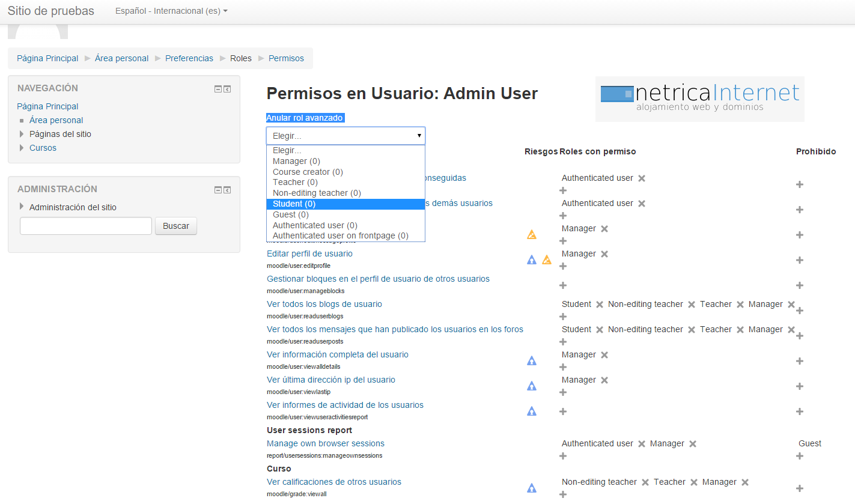Click the warning triangle beside "Editar perfil de usuario"
The height and width of the screenshot is (504, 855).
click(546, 260)
